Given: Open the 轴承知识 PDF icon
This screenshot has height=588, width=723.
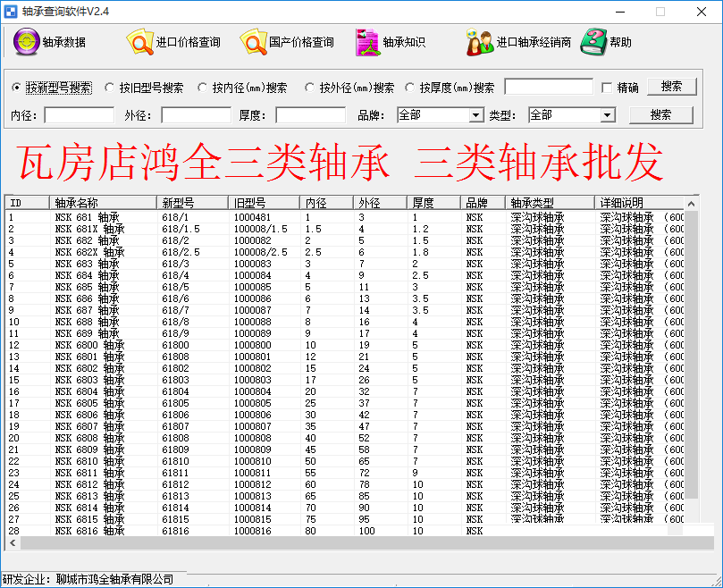Looking at the screenshot, I should [367, 42].
